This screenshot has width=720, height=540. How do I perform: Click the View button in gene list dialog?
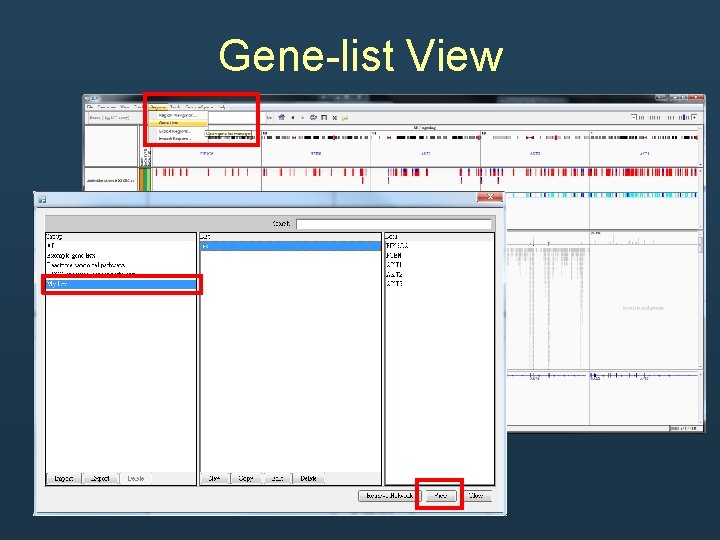pyautogui.click(x=440, y=496)
